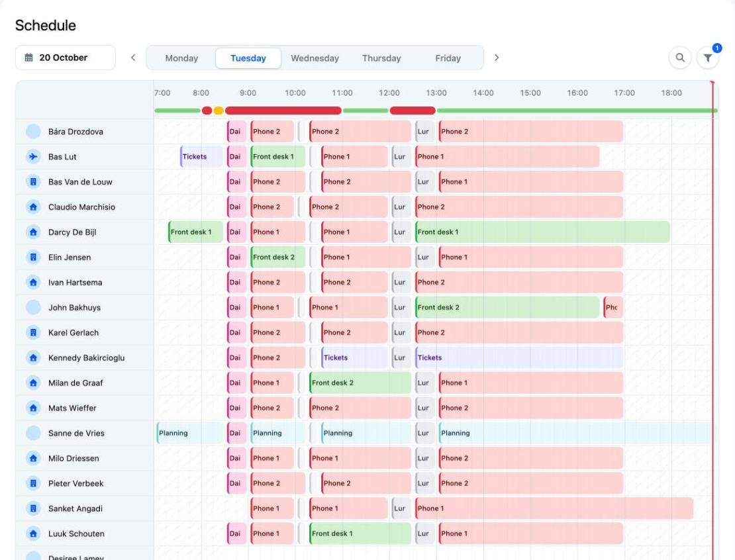Image resolution: width=735 pixels, height=560 pixels.
Task: Open John Bakhuys's Front desk 2 afternoon block
Action: [507, 307]
